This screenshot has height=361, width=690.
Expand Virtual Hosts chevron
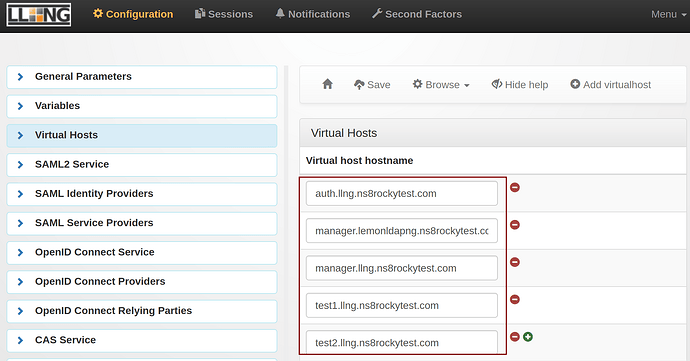(x=20, y=135)
